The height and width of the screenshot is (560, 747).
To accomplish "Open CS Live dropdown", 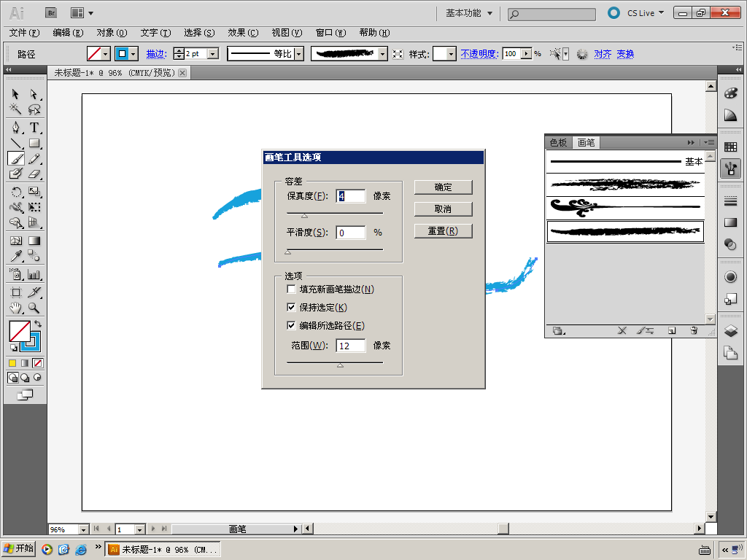I will point(645,13).
